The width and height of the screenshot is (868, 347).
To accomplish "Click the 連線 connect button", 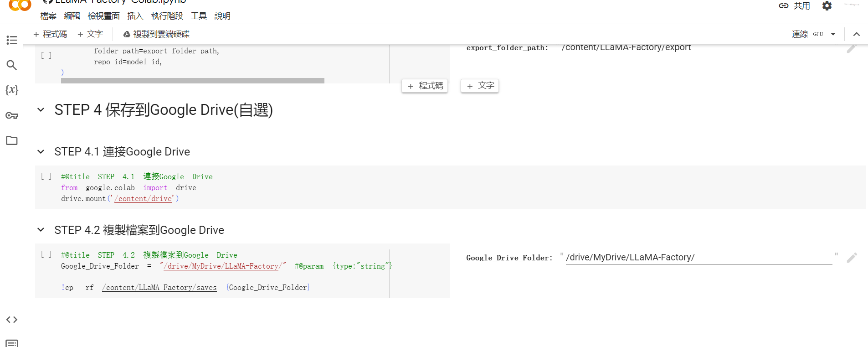I will pos(800,34).
